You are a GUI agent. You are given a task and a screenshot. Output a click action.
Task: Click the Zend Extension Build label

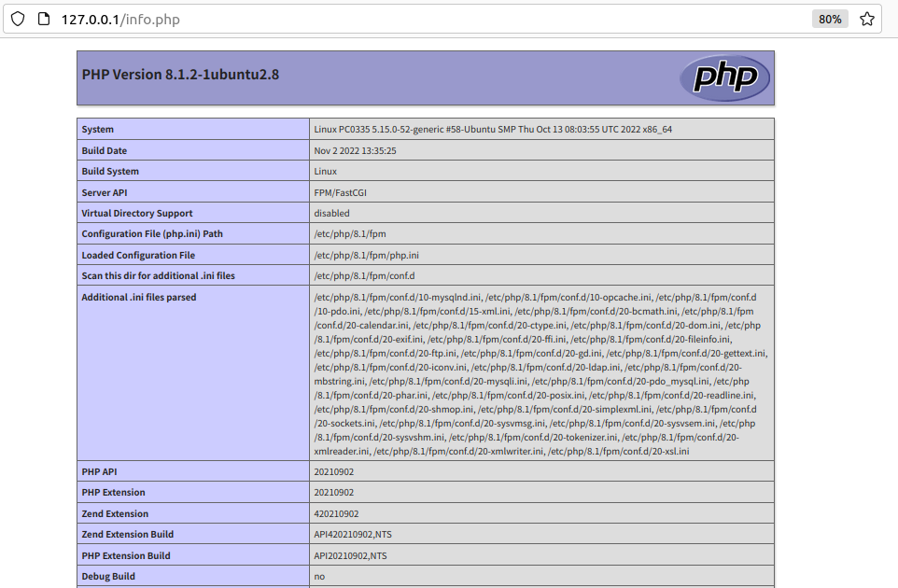point(127,534)
